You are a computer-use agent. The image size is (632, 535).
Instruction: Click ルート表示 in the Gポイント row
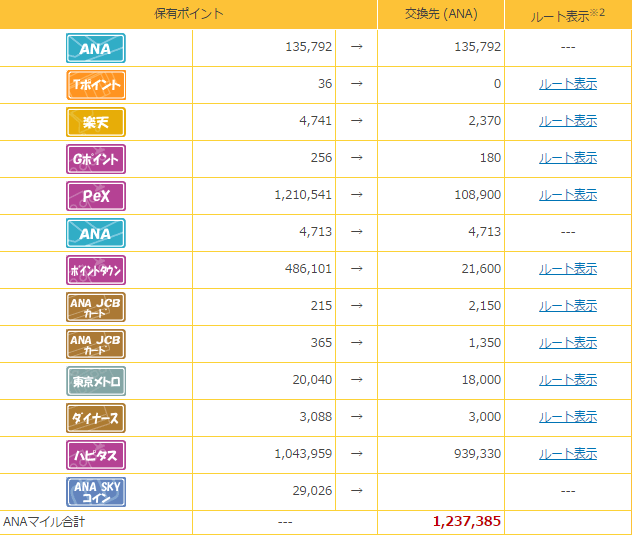pyautogui.click(x=568, y=158)
